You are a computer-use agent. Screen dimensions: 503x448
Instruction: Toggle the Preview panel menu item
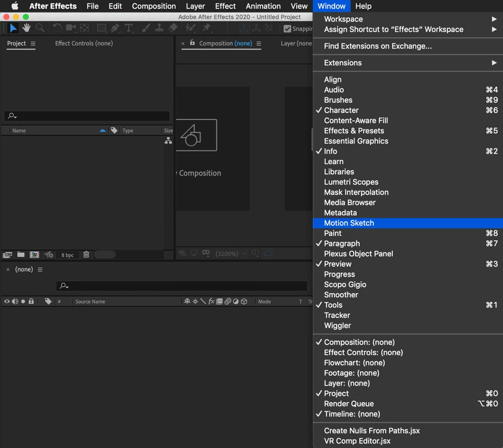pos(408,264)
